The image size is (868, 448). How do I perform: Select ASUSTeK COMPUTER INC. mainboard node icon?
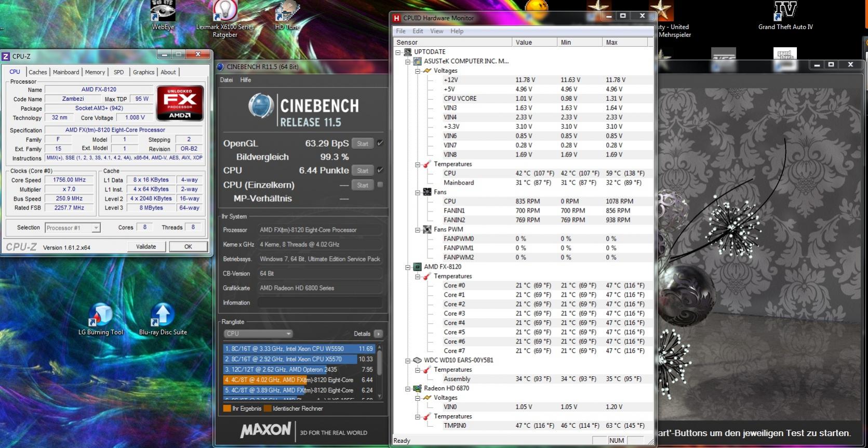[417, 61]
